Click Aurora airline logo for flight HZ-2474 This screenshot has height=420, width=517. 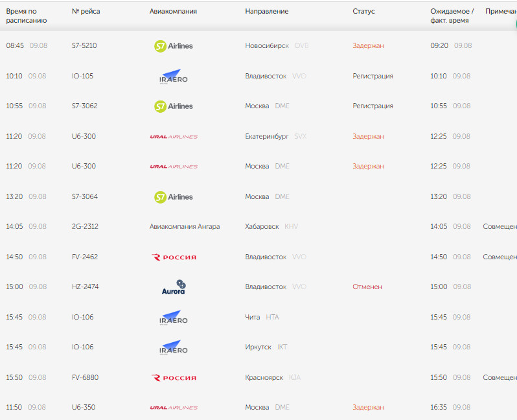pos(174,286)
